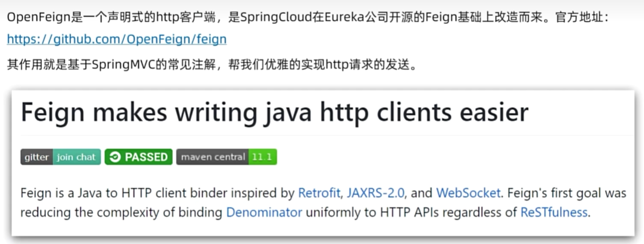Image resolution: width=644 pixels, height=244 pixels.
Task: Click the text 'reducing the complexity of binding'
Action: coord(122,213)
